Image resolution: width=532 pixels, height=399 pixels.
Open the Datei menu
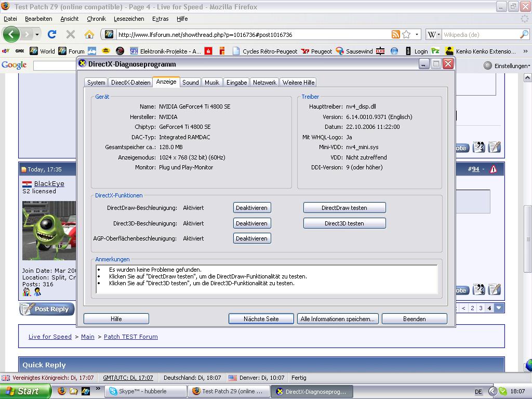coord(10,19)
